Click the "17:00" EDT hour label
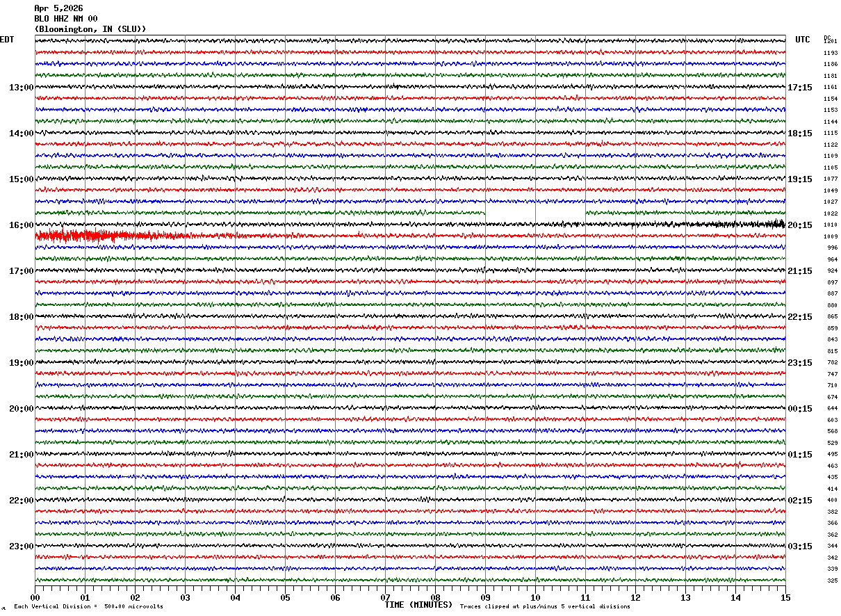 (21, 271)
